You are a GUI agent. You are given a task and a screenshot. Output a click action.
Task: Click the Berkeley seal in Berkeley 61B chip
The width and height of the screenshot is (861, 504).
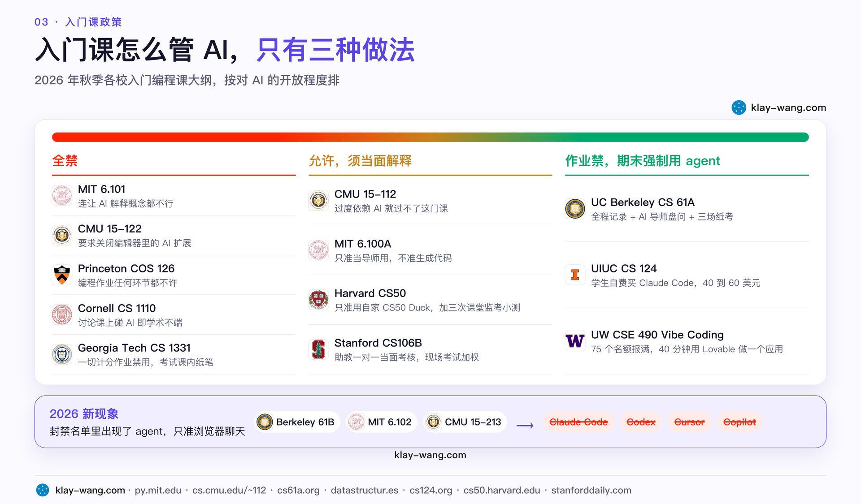point(265,422)
